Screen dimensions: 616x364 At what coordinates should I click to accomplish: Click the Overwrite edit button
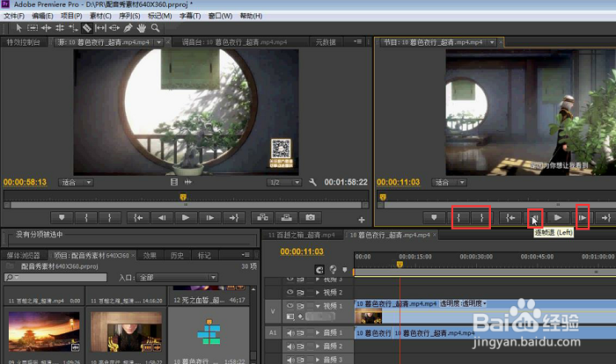(286, 217)
